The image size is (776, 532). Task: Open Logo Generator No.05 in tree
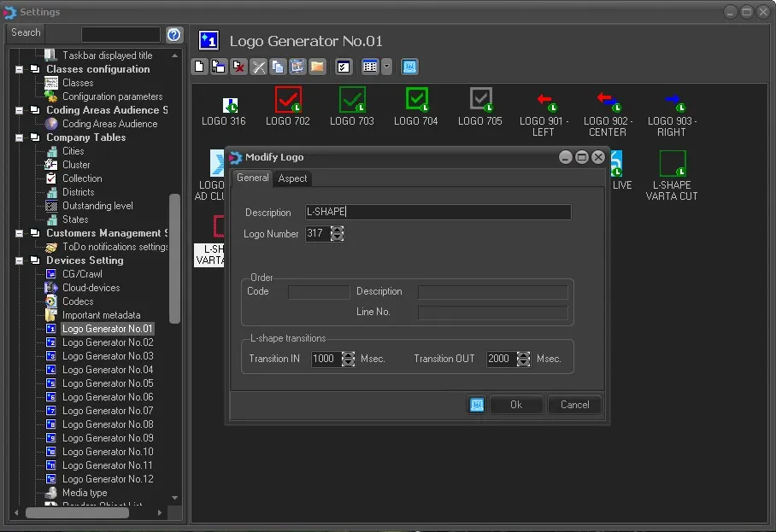[x=108, y=383]
